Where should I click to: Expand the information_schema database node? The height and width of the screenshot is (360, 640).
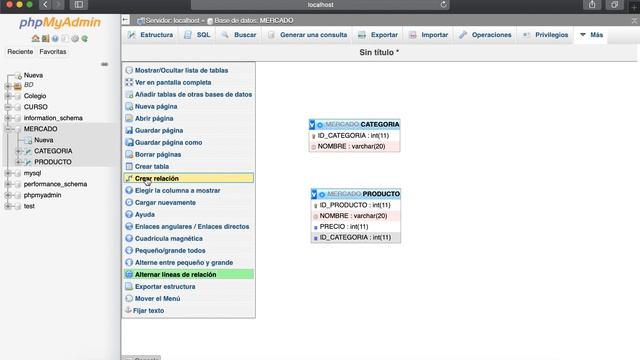click(8, 118)
